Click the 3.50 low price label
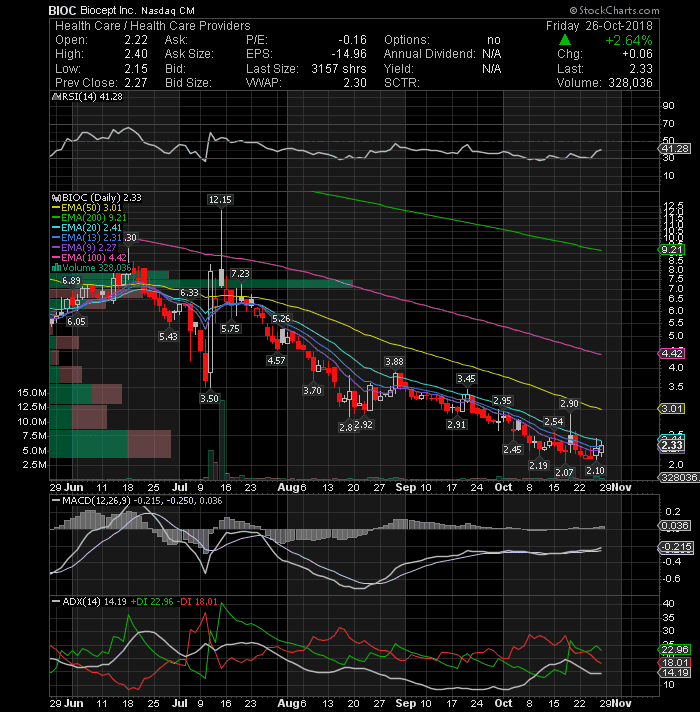Viewport: 700px width, 712px height. pos(209,399)
